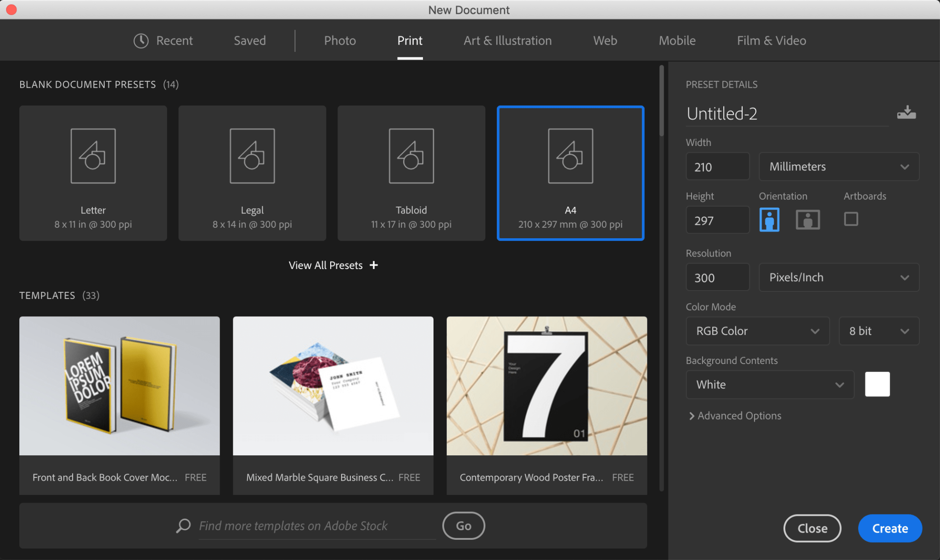Open the RGB Color mode dropdown
The image size is (940, 560).
click(757, 331)
